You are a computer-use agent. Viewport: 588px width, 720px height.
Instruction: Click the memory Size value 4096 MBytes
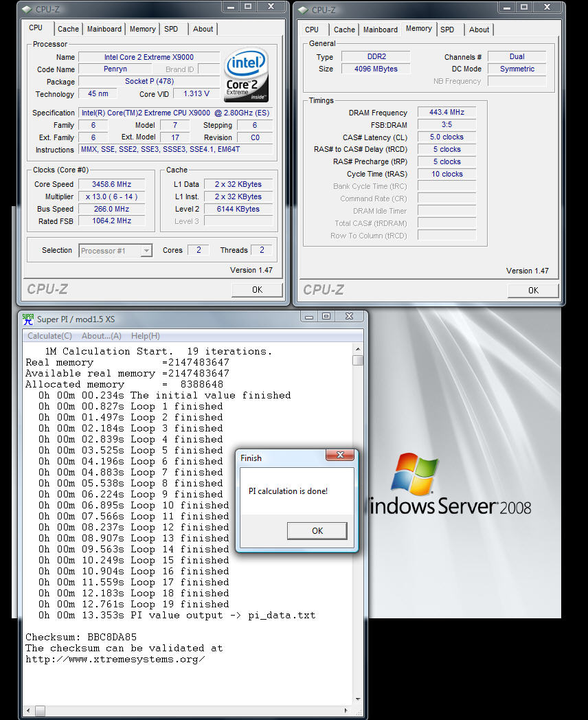coord(376,69)
